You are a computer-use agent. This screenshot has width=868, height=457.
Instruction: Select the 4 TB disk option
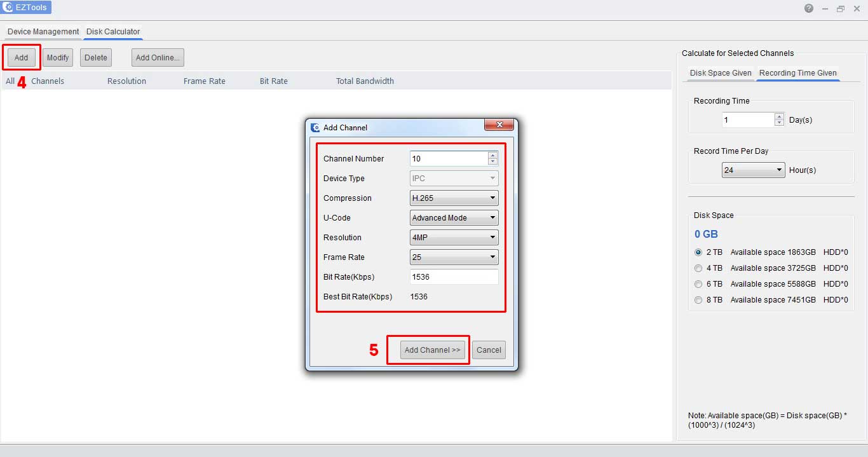click(698, 268)
